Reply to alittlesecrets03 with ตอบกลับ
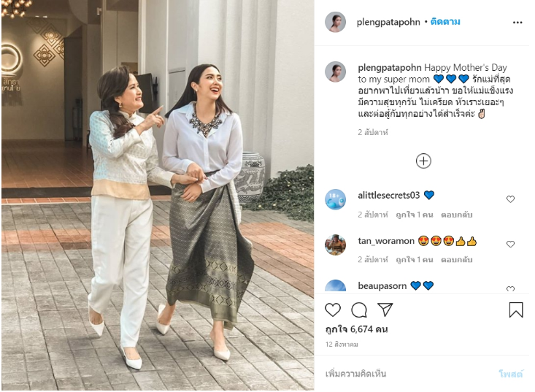 pos(456,215)
